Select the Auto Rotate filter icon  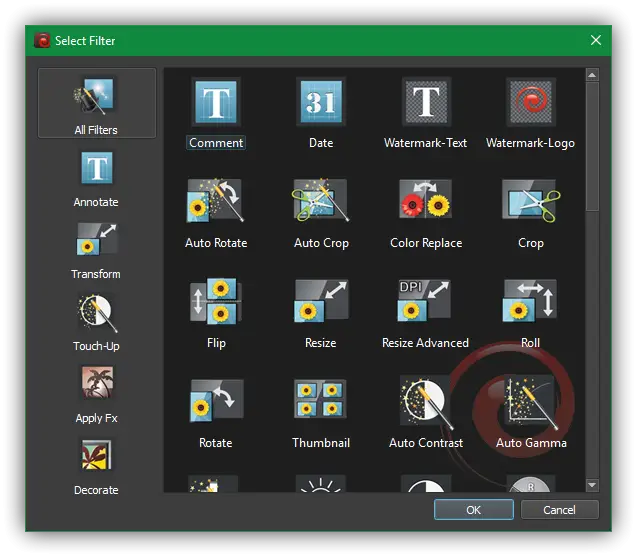point(215,200)
